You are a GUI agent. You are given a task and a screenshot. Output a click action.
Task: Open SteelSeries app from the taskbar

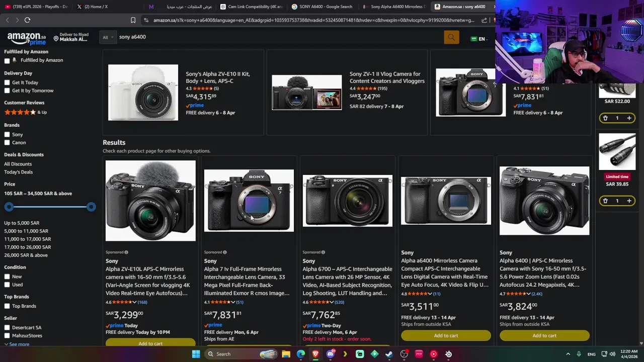[x=448, y=354]
